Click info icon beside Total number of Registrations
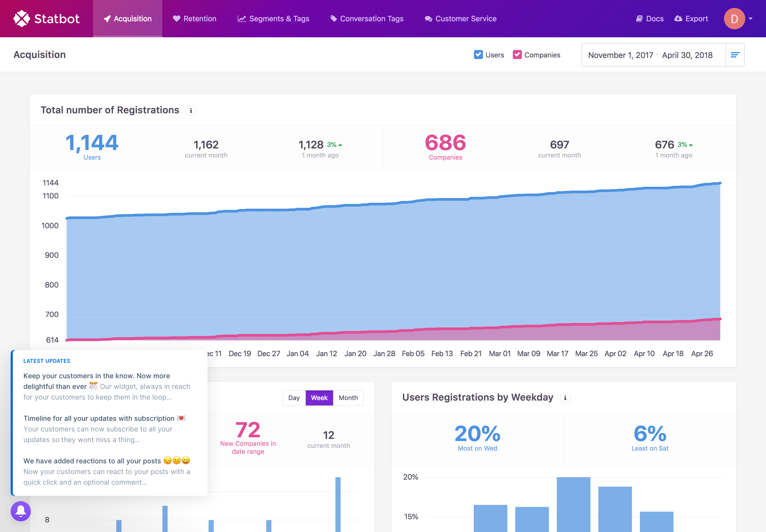The image size is (766, 532). tap(191, 111)
